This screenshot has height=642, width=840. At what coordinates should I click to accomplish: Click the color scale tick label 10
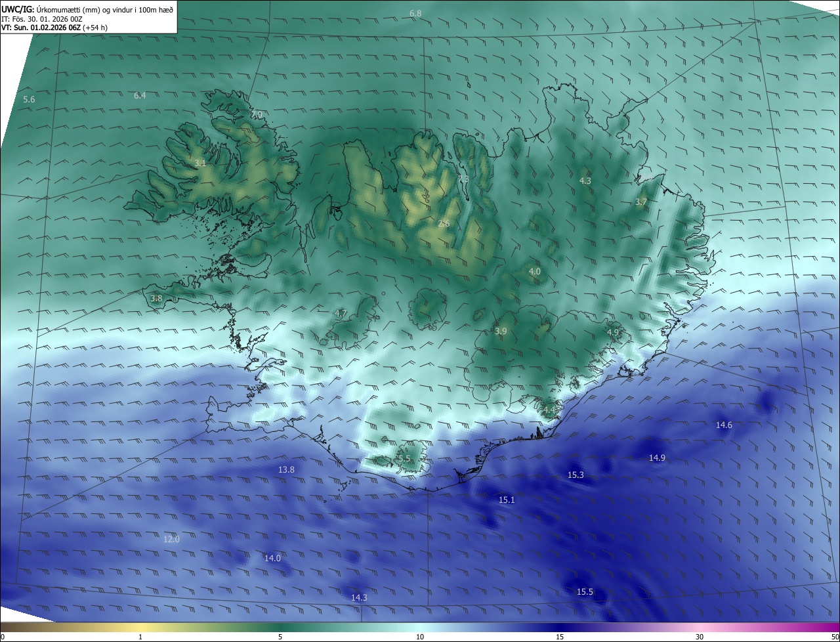[x=420, y=637]
